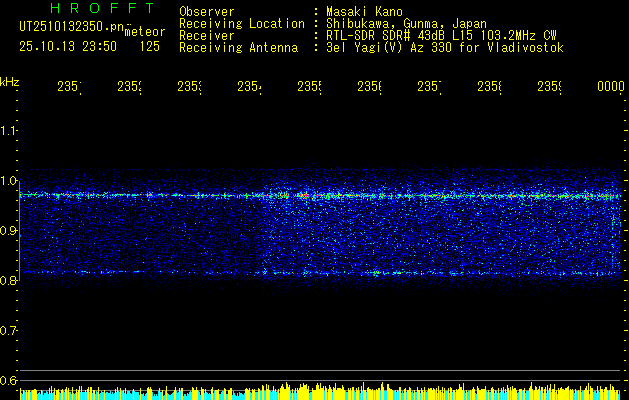Click the 2354 time axis marker
629x400 pixels.
click(250, 87)
